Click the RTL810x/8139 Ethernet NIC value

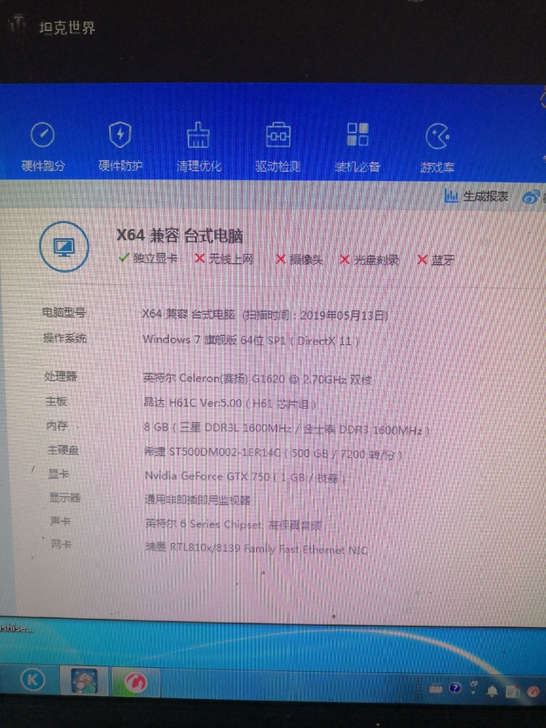pyautogui.click(x=257, y=549)
